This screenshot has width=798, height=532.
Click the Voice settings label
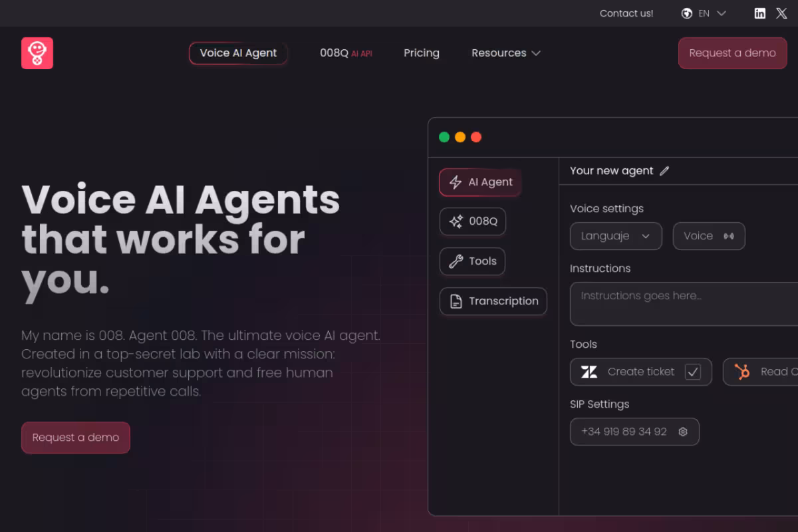(606, 209)
